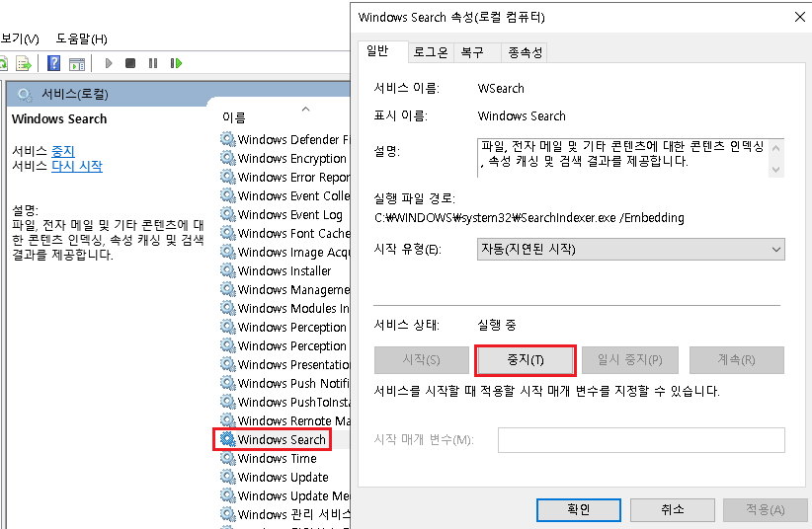Stop service with toolbar stop icon
This screenshot has width=812, height=529.
130,63
